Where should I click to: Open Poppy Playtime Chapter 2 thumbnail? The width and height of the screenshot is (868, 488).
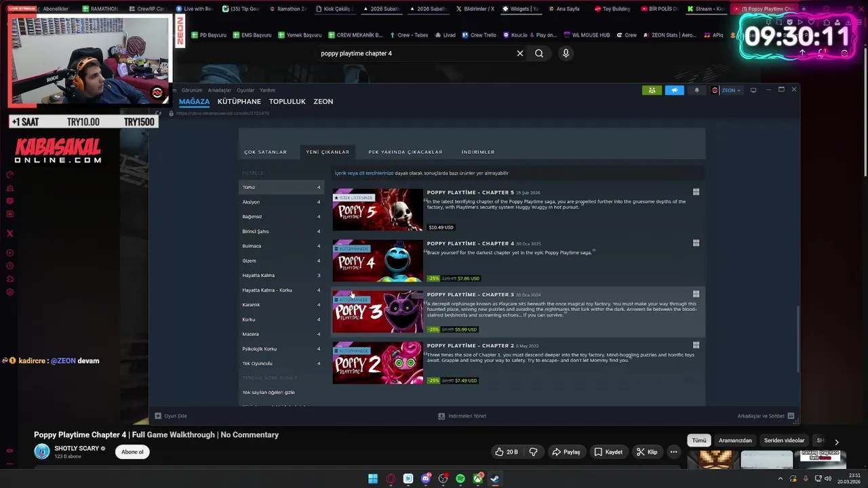pyautogui.click(x=378, y=363)
